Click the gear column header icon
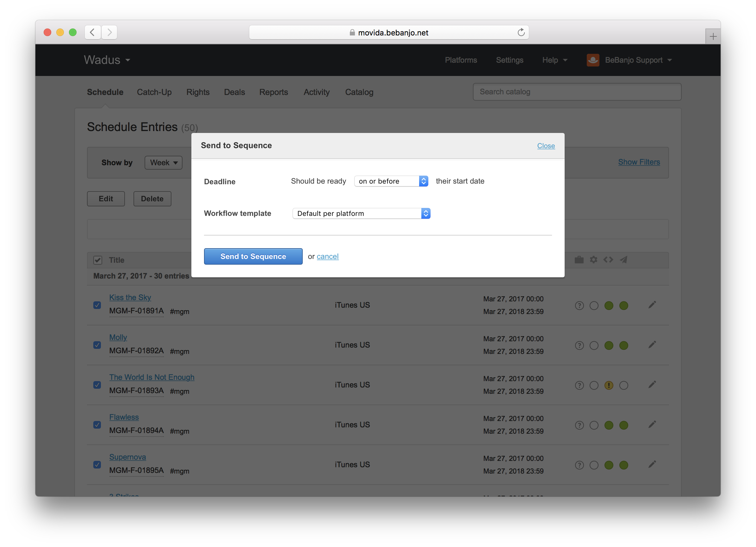 pos(594,260)
